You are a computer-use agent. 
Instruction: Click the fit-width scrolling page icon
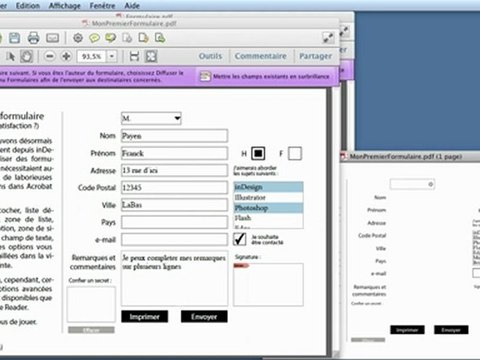point(134,56)
